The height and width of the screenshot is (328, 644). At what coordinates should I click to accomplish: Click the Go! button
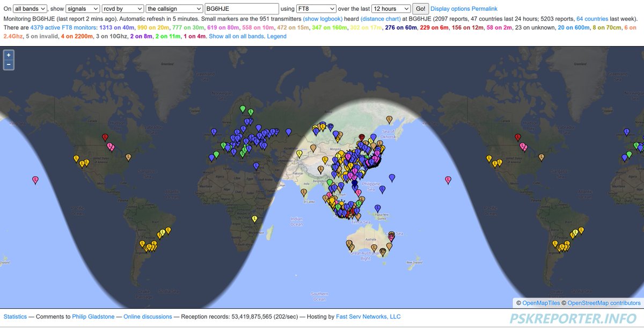pos(420,9)
